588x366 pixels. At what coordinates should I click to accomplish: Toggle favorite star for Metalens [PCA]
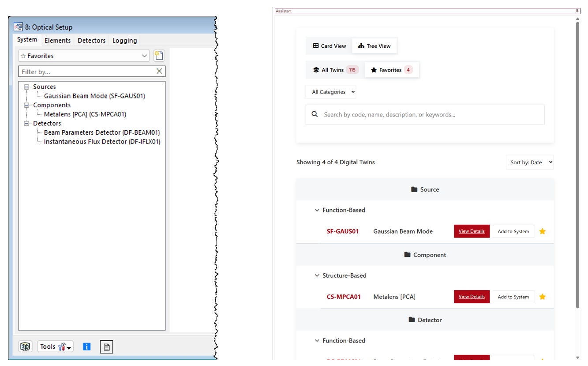tap(543, 297)
